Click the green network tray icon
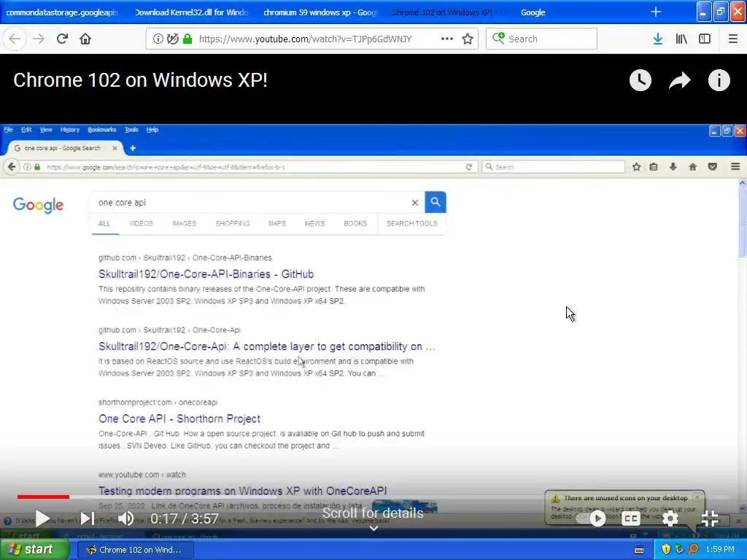Image resolution: width=747 pixels, height=560 pixels. [x=680, y=550]
